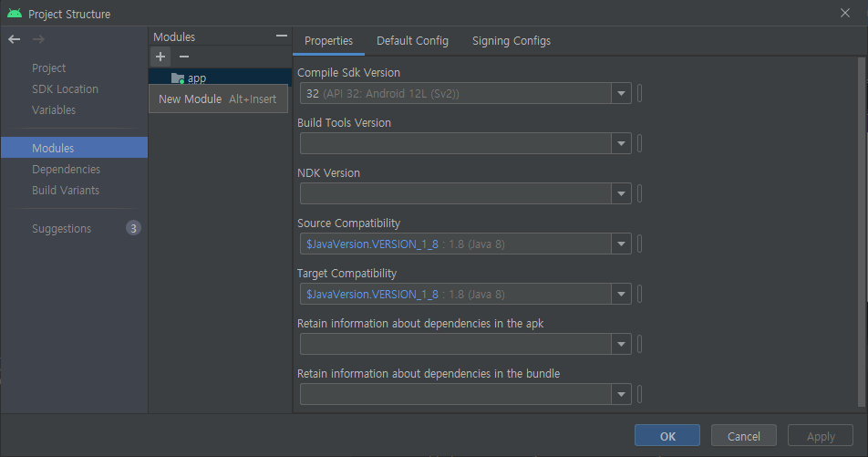
Task: Click the marker beside Build Tools Version
Action: (639, 143)
